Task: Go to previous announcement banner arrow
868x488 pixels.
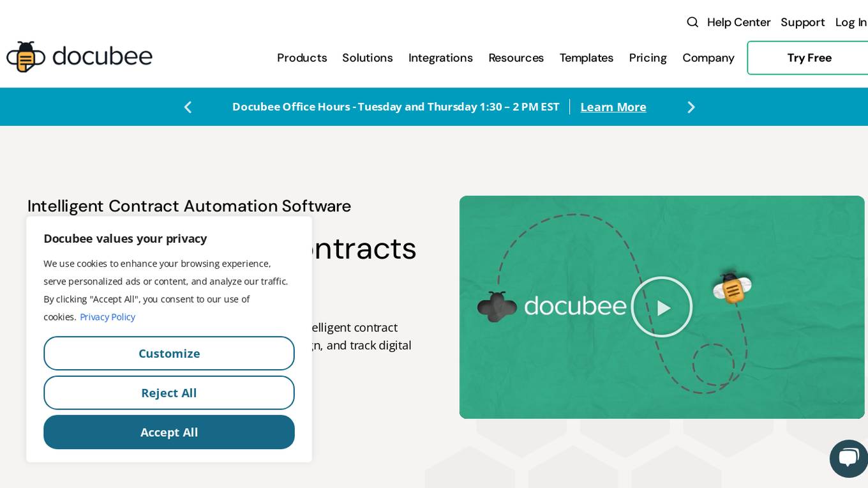Action: [x=188, y=107]
